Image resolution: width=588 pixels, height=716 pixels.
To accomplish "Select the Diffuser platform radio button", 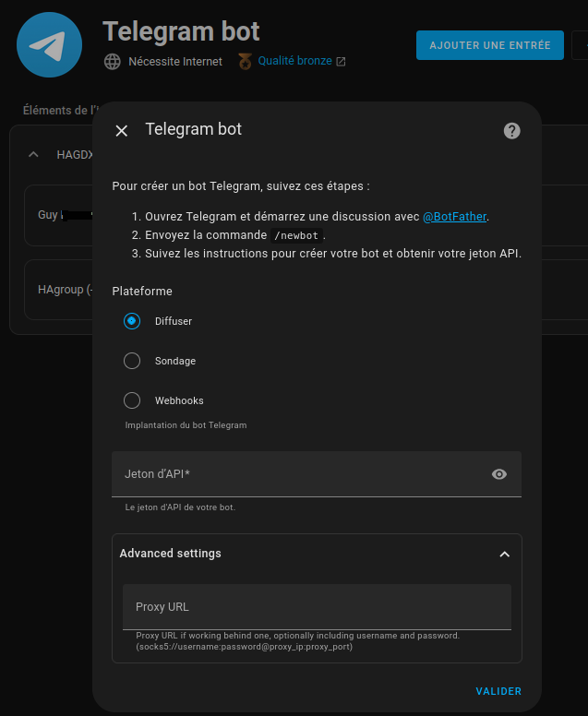I will 132,321.
